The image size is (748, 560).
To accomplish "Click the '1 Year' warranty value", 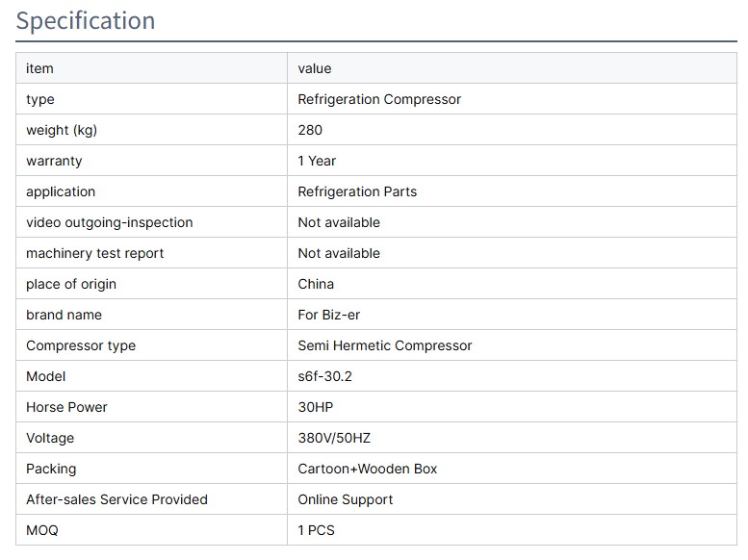I will click(x=317, y=161).
